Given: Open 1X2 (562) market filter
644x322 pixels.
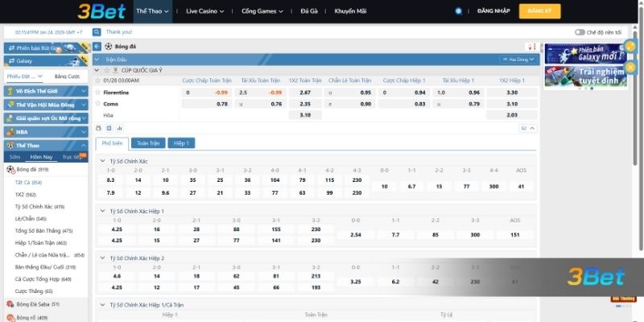Looking at the screenshot, I should pyautogui.click(x=26, y=195).
